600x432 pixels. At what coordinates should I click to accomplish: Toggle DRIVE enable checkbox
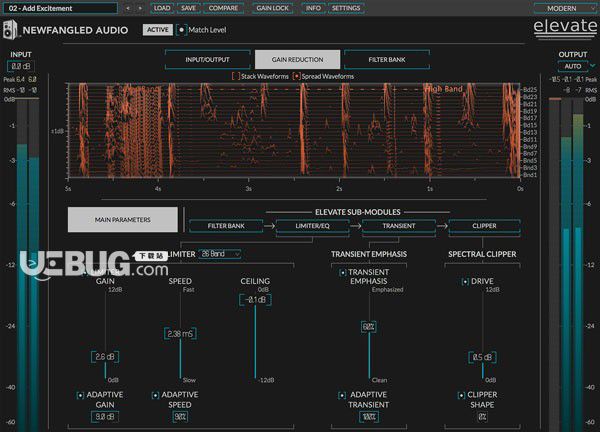click(465, 282)
